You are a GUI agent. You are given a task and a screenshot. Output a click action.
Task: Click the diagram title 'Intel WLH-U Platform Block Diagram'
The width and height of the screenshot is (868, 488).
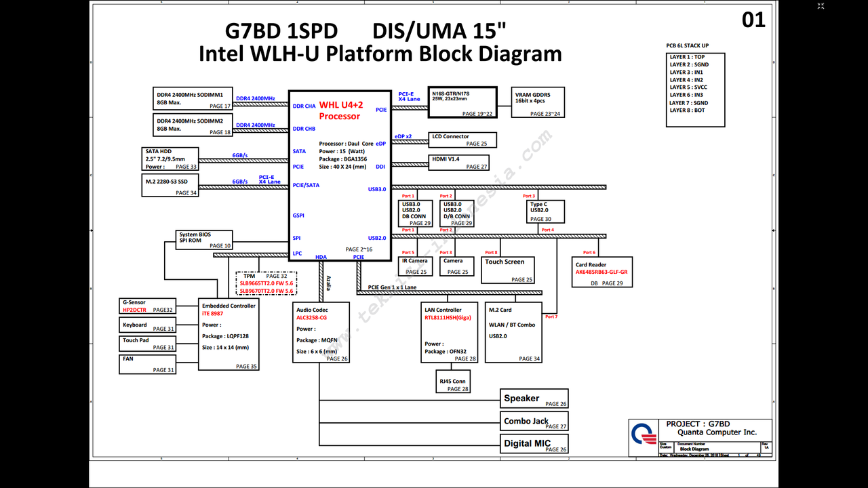coord(380,54)
